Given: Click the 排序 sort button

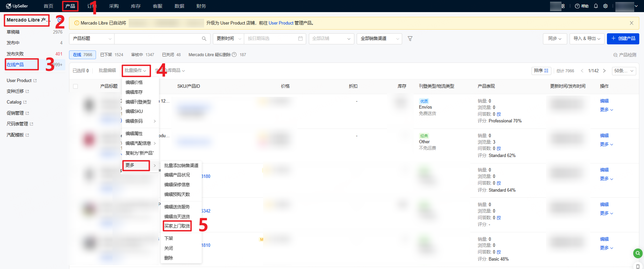Looking at the screenshot, I should 541,71.
